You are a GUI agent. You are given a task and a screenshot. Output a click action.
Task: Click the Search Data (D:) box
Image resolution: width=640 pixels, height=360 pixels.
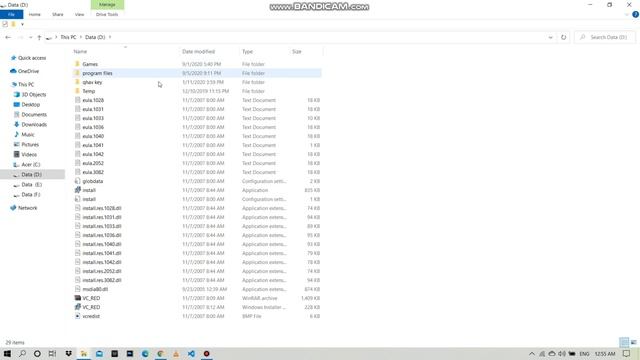point(605,37)
